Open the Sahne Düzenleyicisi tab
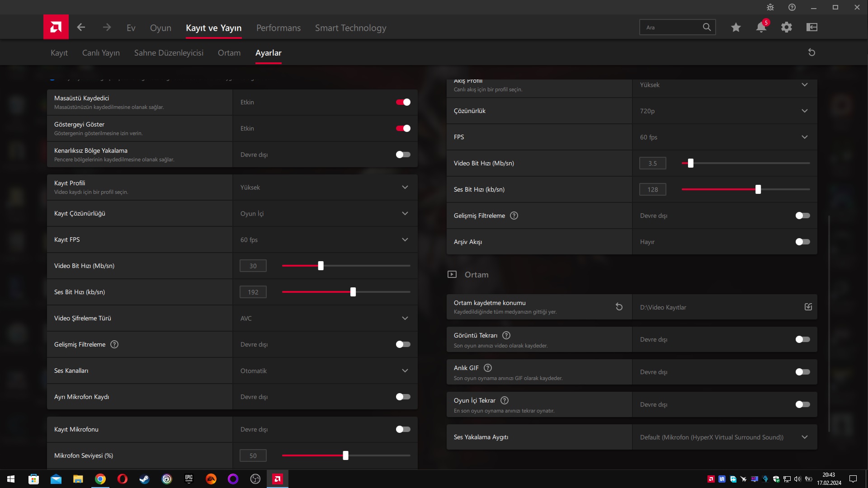Image resolution: width=868 pixels, height=488 pixels. point(169,53)
